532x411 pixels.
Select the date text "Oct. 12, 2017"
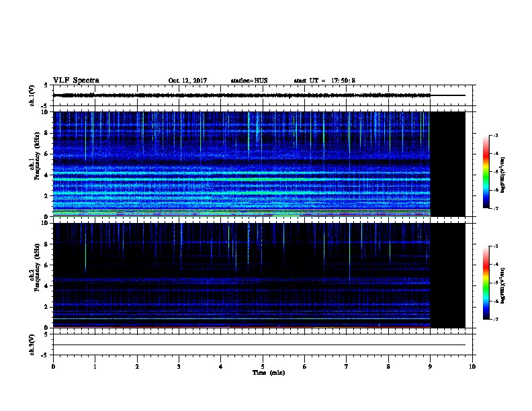[187, 81]
